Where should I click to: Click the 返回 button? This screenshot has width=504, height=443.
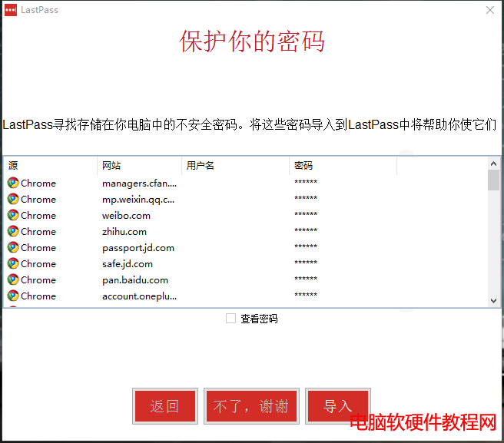[x=165, y=406]
